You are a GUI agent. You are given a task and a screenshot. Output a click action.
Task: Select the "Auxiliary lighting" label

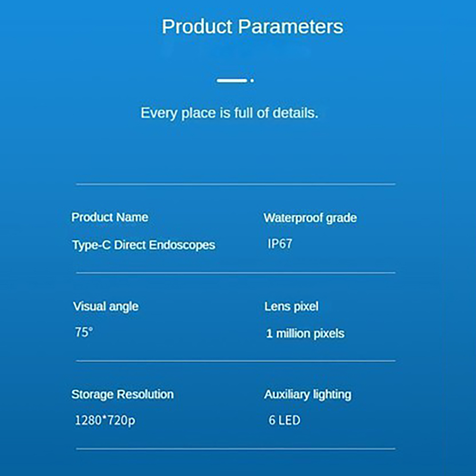308,394
